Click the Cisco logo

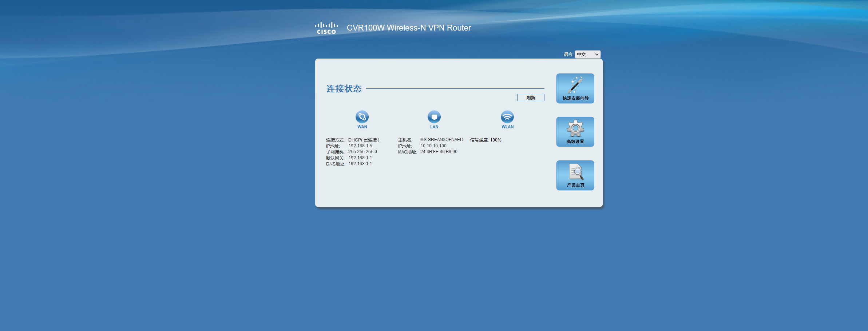[x=326, y=28]
